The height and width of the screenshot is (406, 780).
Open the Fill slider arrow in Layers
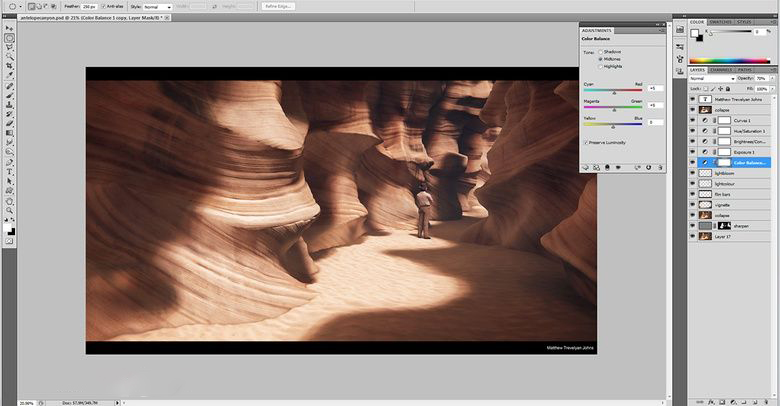point(772,89)
